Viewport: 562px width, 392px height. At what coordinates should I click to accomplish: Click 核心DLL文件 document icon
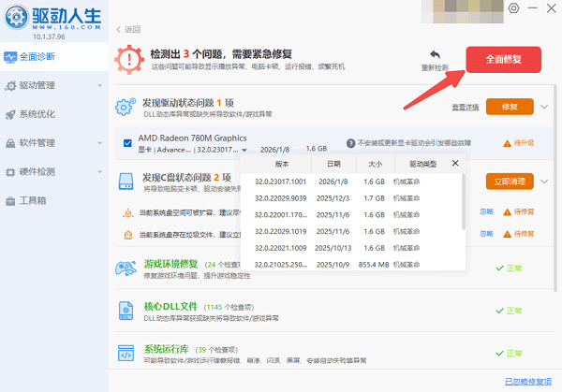[126, 311]
